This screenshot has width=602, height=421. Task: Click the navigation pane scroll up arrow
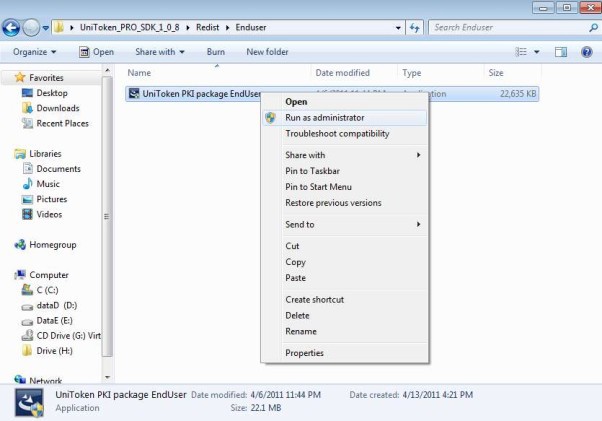coord(108,70)
